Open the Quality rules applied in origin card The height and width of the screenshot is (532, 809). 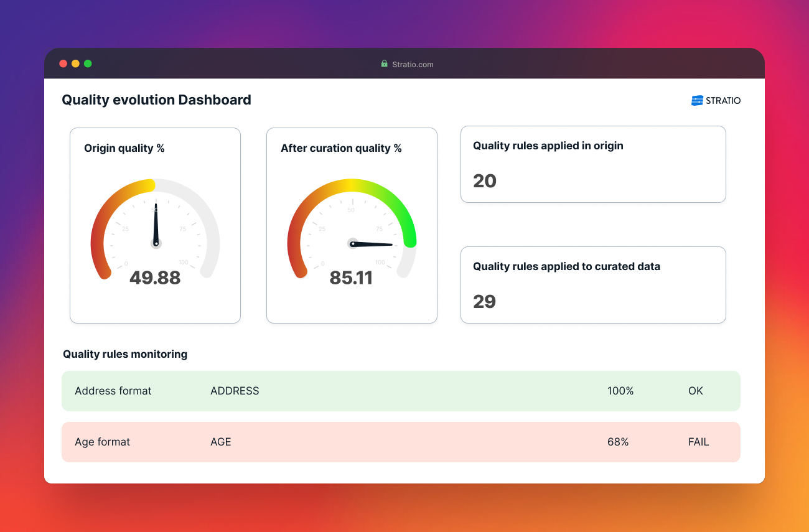tap(592, 164)
